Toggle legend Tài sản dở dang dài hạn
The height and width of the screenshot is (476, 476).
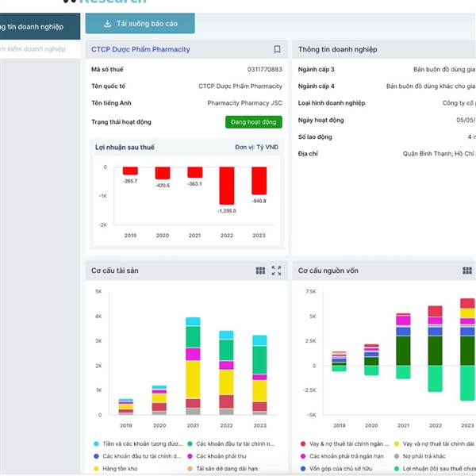point(222,469)
